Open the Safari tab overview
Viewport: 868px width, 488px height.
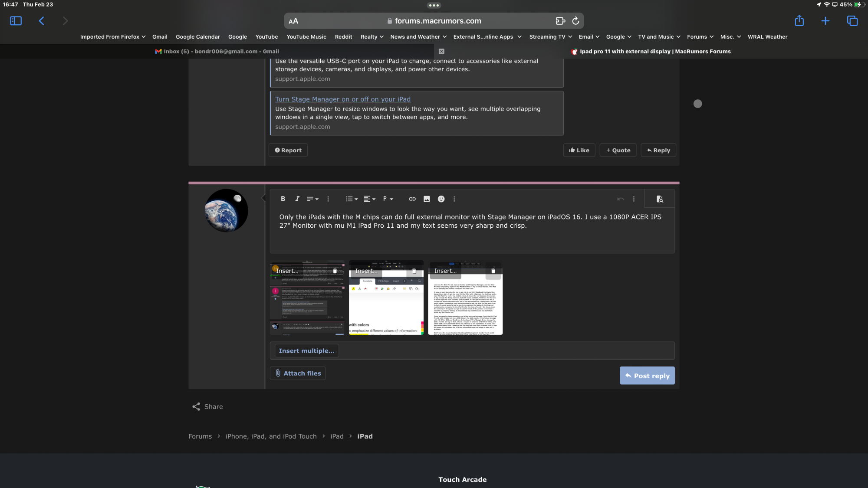coord(852,21)
